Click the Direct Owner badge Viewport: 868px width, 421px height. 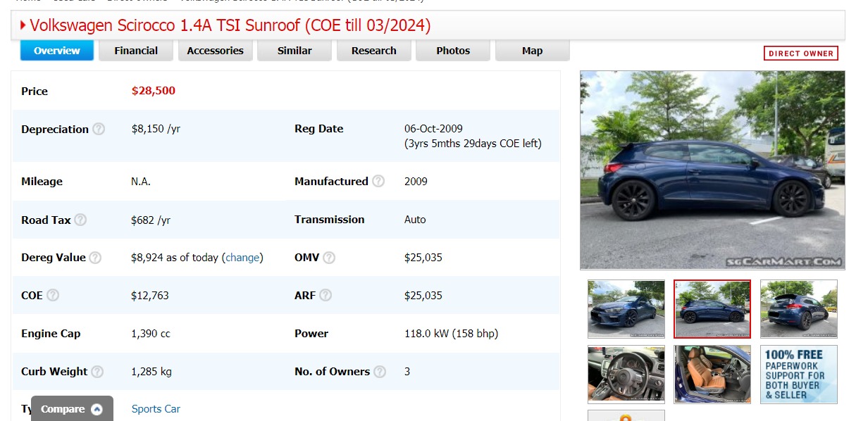click(x=800, y=54)
